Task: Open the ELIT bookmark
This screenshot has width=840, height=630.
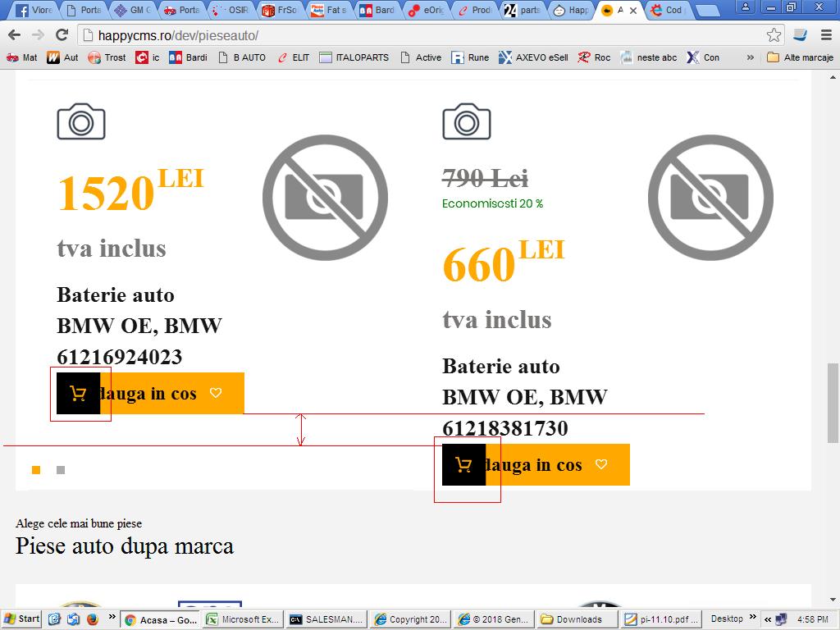Action: 294,57
